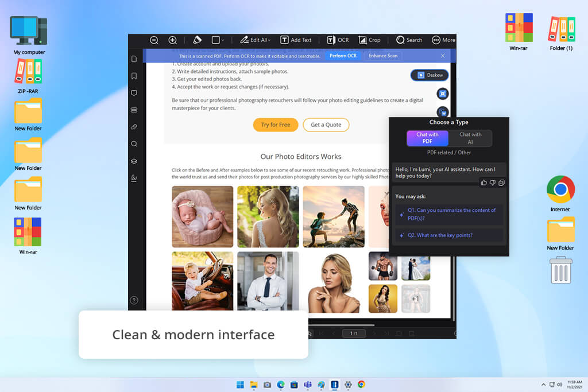The height and width of the screenshot is (392, 588).
Task: Open the Edit All dropdown
Action: (x=256, y=40)
